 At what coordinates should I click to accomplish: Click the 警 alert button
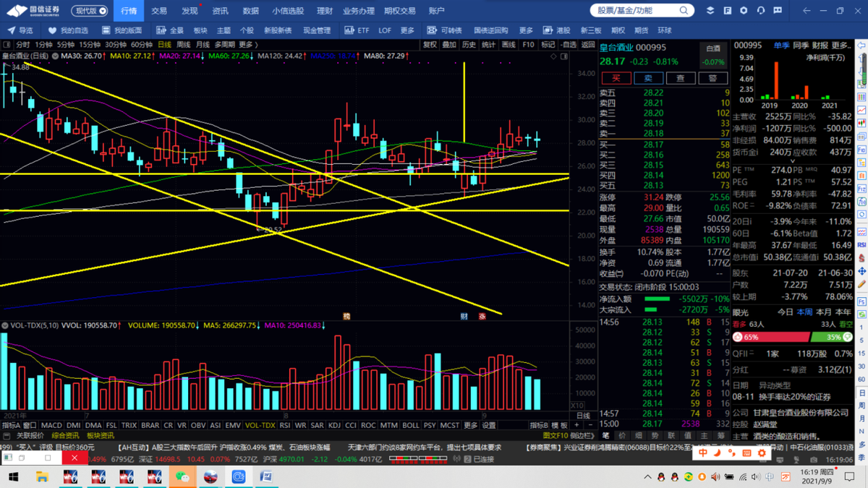pyautogui.click(x=713, y=78)
